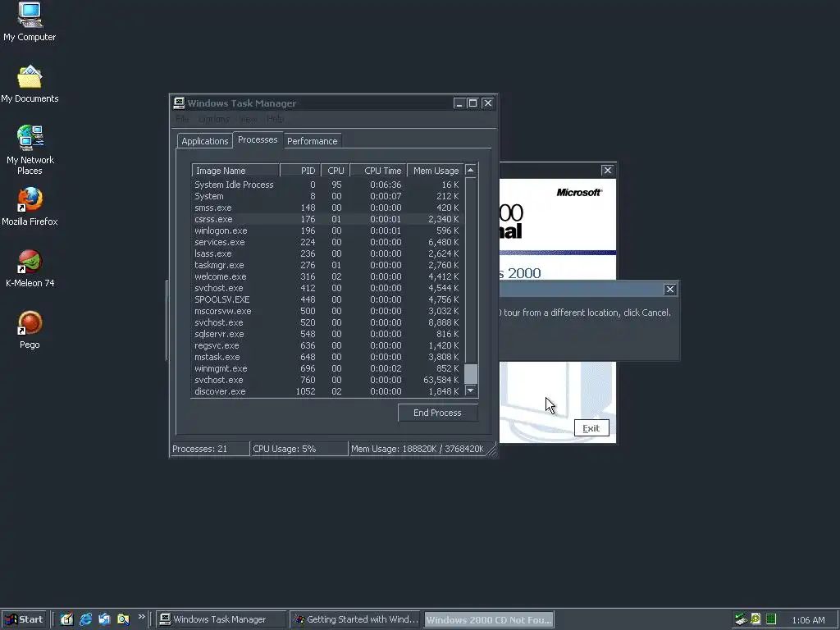Viewport: 840px width, 630px height.
Task: Open the Options menu in Task Manager
Action: click(214, 118)
